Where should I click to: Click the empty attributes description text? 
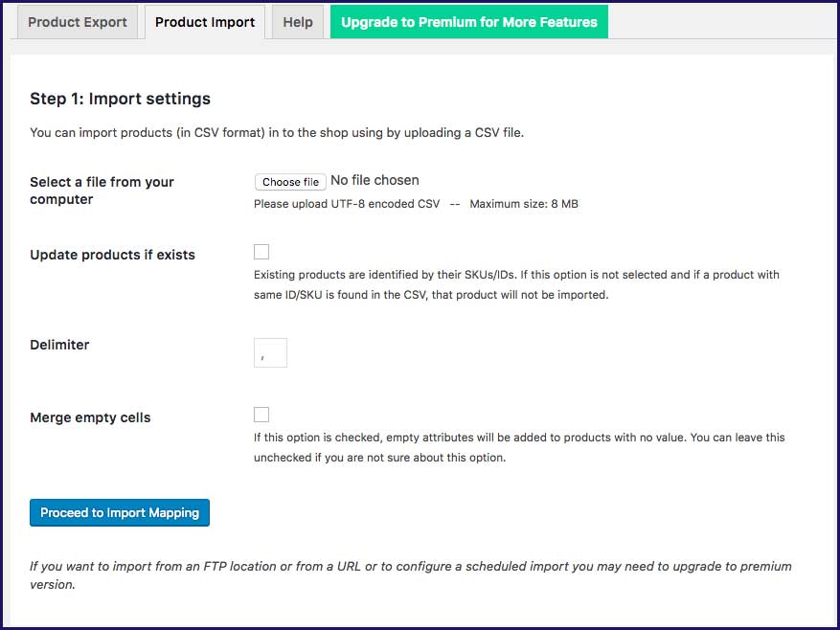click(518, 447)
